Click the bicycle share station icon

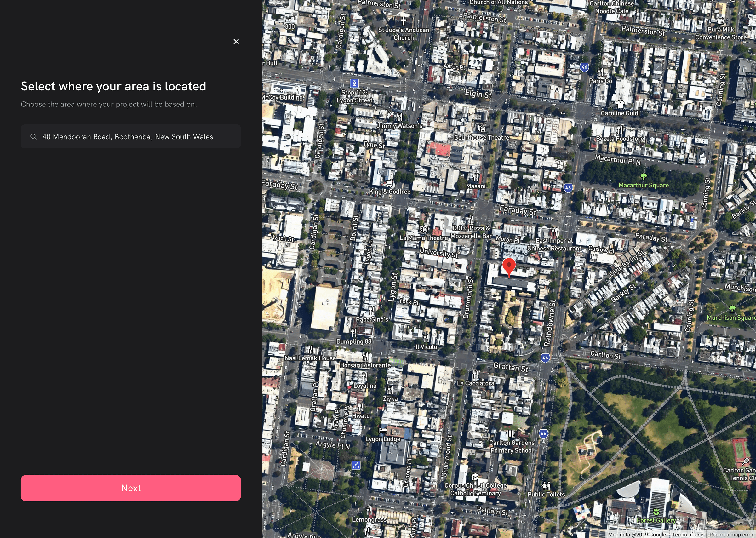click(356, 466)
